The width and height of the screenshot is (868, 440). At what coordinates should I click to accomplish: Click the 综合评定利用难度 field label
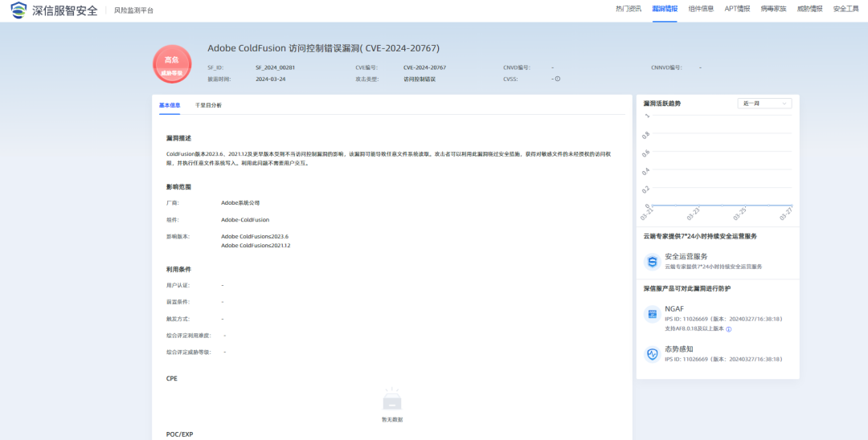tap(189, 336)
